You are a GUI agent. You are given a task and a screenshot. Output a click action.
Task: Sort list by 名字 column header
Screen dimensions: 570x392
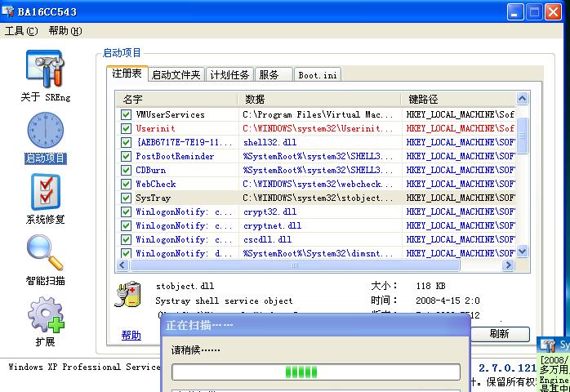tap(177, 99)
